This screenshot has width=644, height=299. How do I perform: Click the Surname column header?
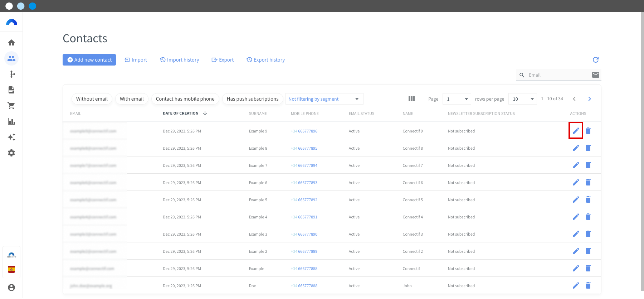258,114
